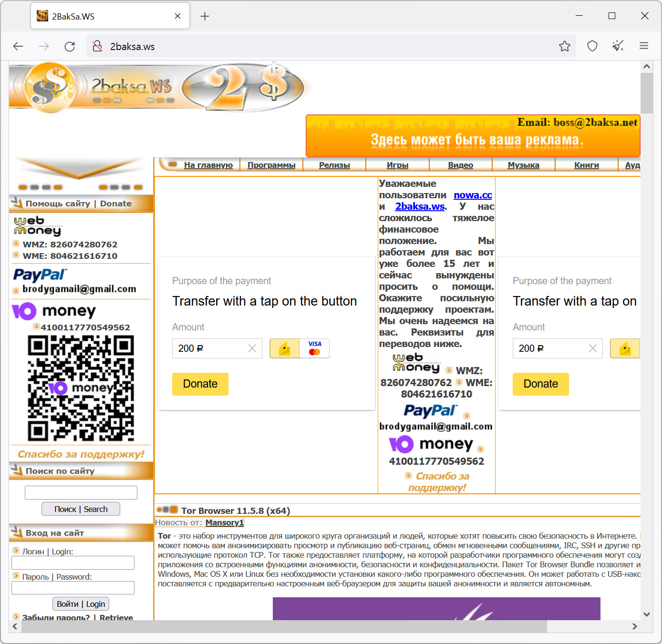Clear the left donation amount with X

[x=252, y=348]
